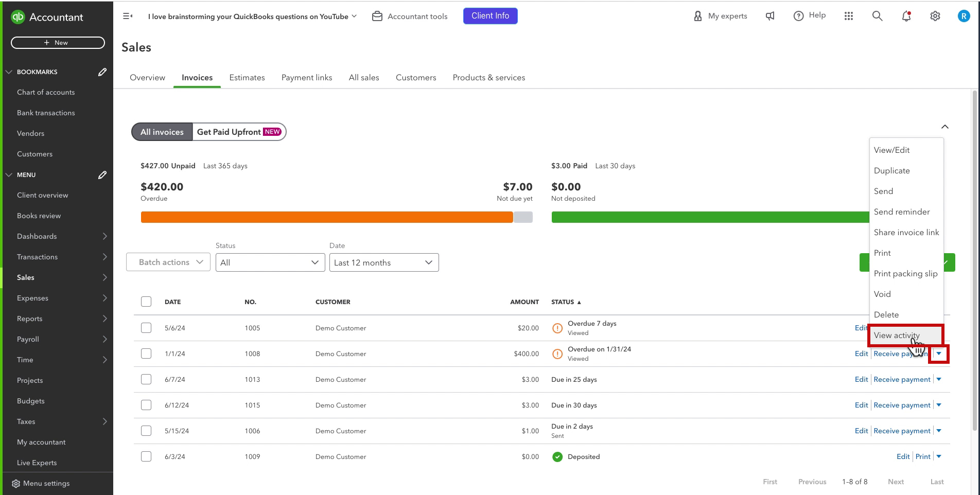Image resolution: width=980 pixels, height=495 pixels.
Task: Select the checkbox for invoice 1013
Action: coord(146,379)
